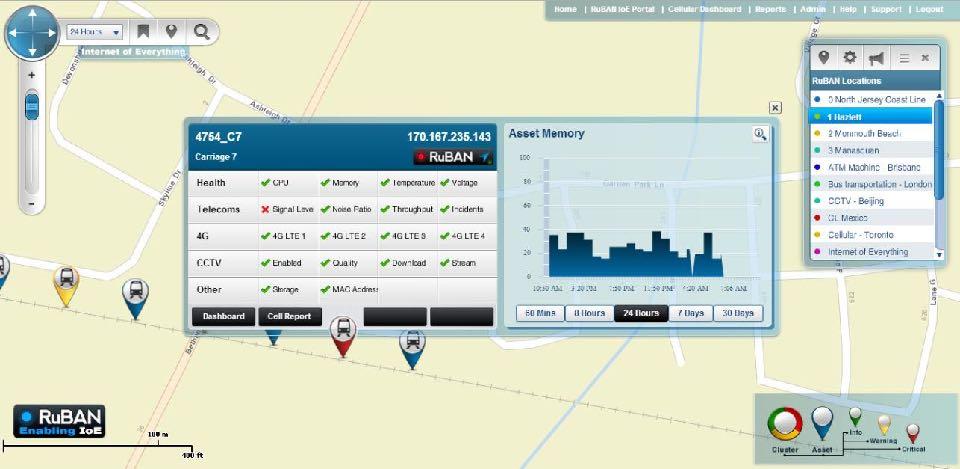960x469 pixels.
Task: Select 0 North Jersey Coast Line location
Action: tap(872, 99)
